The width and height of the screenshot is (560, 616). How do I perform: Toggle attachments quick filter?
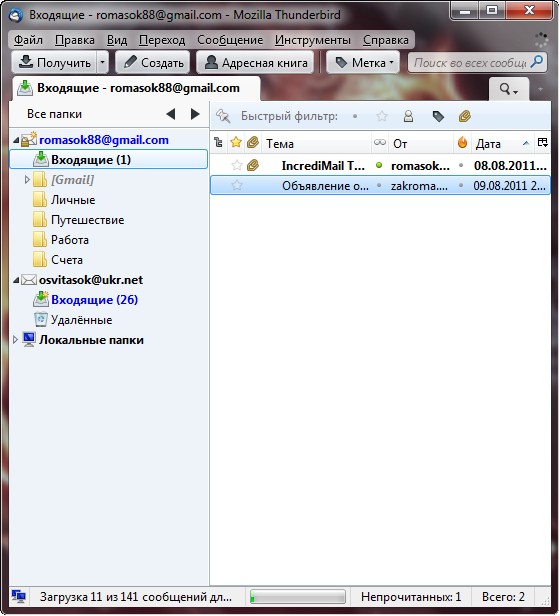pyautogui.click(x=465, y=116)
